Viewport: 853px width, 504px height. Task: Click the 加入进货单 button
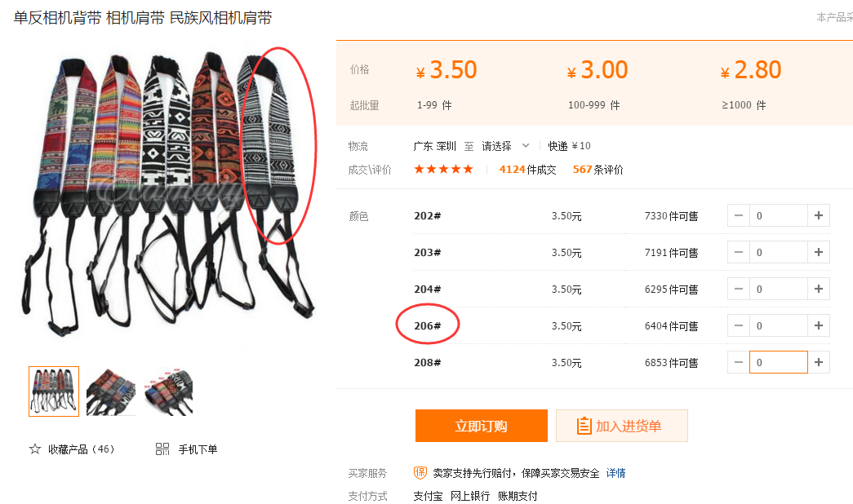pos(622,426)
